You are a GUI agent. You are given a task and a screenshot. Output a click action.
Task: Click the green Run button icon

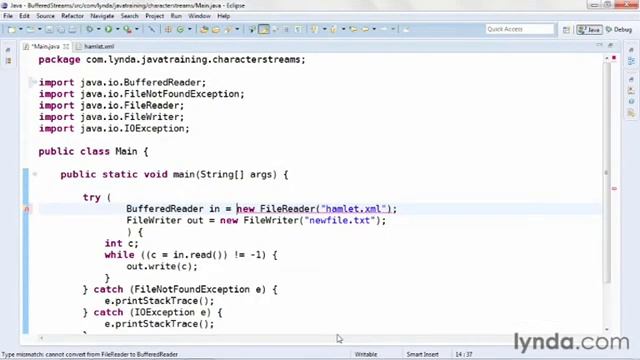pos(109,29)
